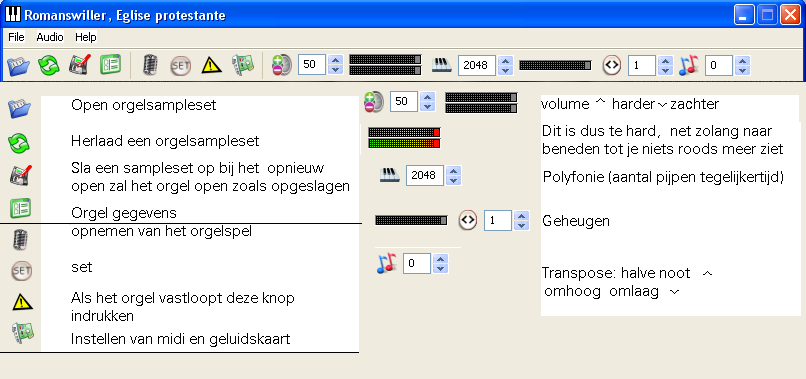Viewport: 806px width, 379px height.
Task: Open the File menu
Action: pos(16,37)
